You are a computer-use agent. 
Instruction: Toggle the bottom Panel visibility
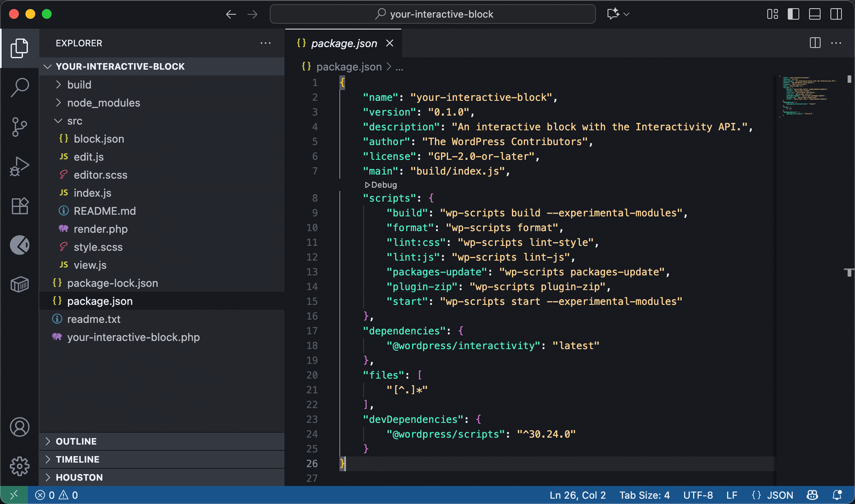coord(814,14)
